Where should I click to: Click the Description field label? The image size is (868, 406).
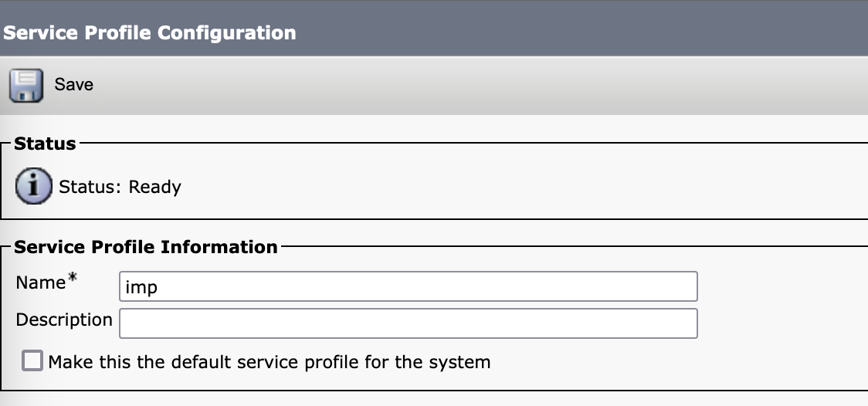point(64,320)
